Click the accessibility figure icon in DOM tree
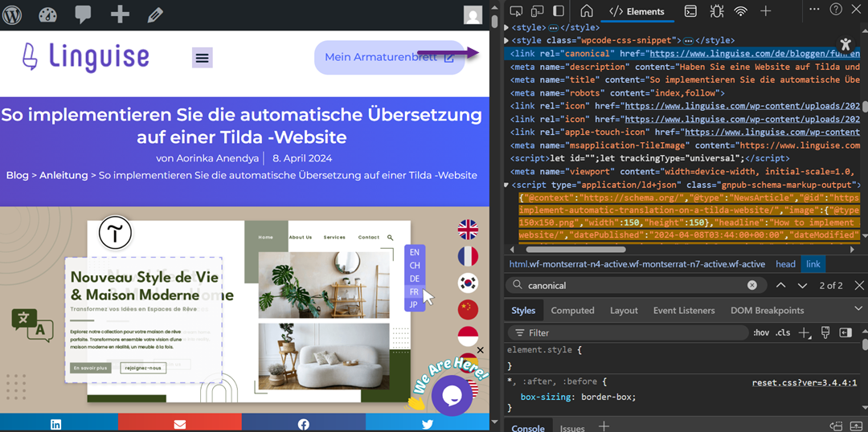868x432 pixels. tap(844, 44)
